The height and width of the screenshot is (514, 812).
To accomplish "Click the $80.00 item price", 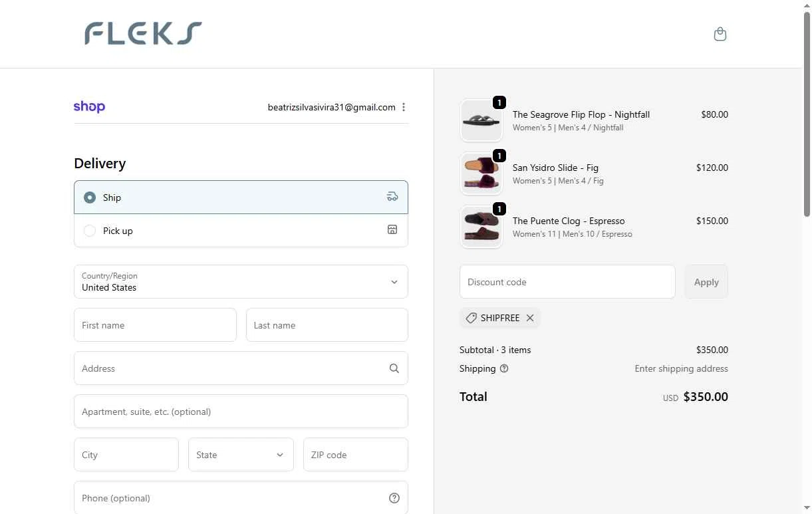I will pos(714,114).
